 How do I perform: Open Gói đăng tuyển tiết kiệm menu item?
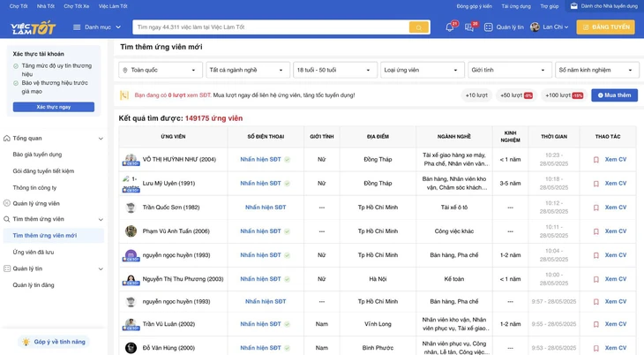(x=43, y=171)
